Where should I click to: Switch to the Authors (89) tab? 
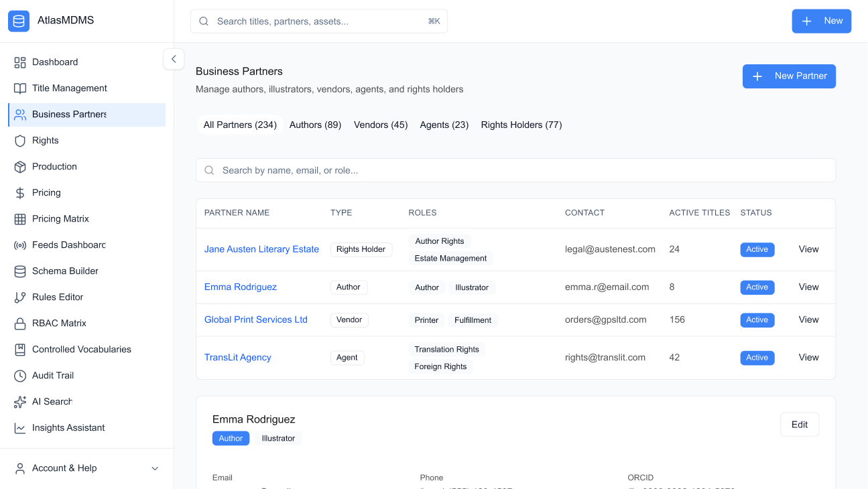point(315,125)
